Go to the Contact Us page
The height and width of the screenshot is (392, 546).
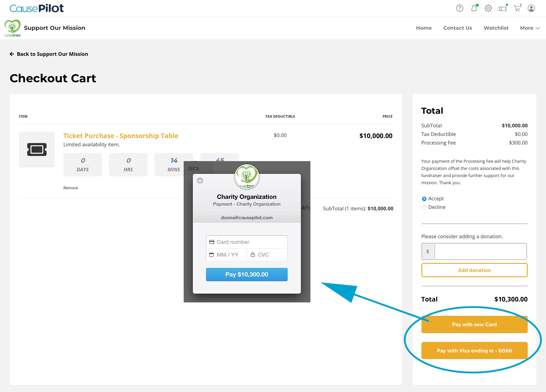[457, 28]
